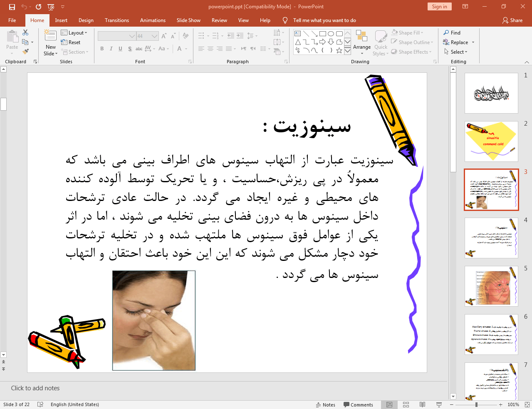The width and height of the screenshot is (532, 409).
Task: Apply bold formatting to text
Action: point(101,49)
